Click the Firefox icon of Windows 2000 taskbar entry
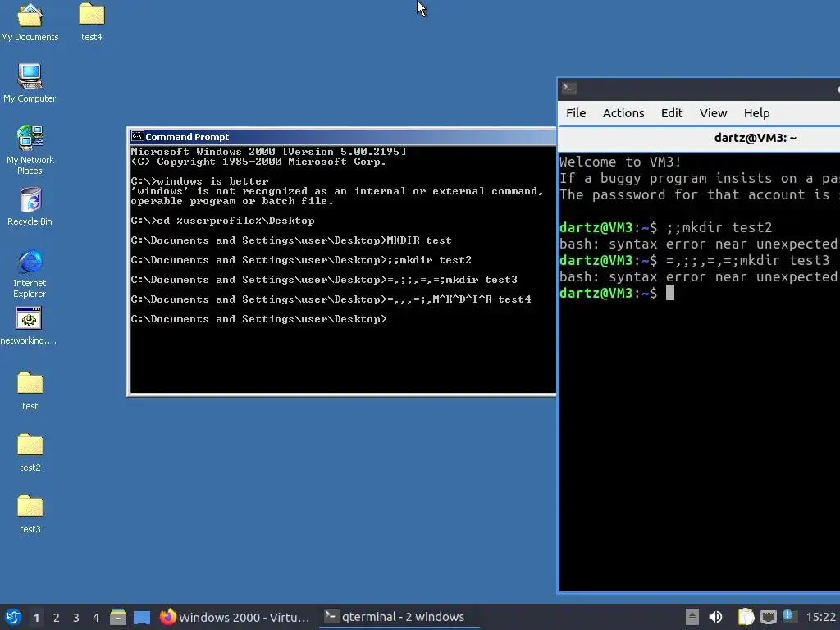 167,617
